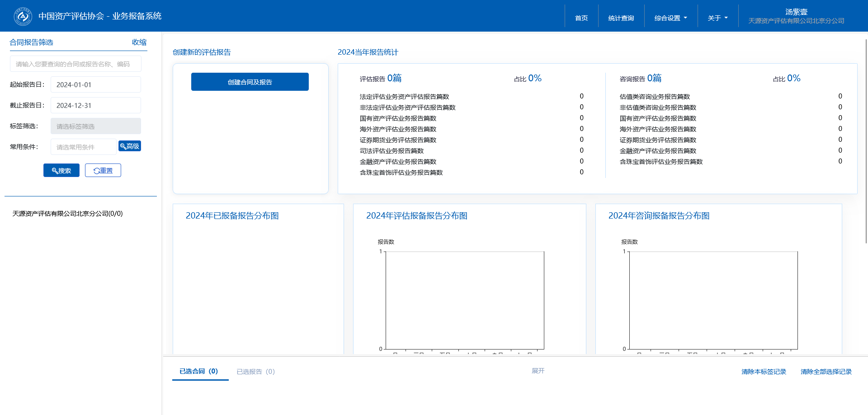Open the 标签筛选 tag selector
This screenshot has height=415, width=868.
pyautogui.click(x=95, y=126)
